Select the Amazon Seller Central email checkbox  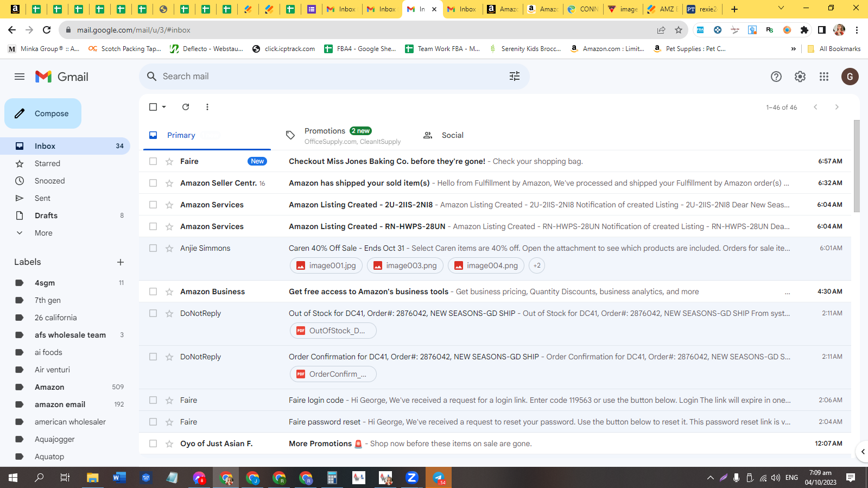[153, 183]
